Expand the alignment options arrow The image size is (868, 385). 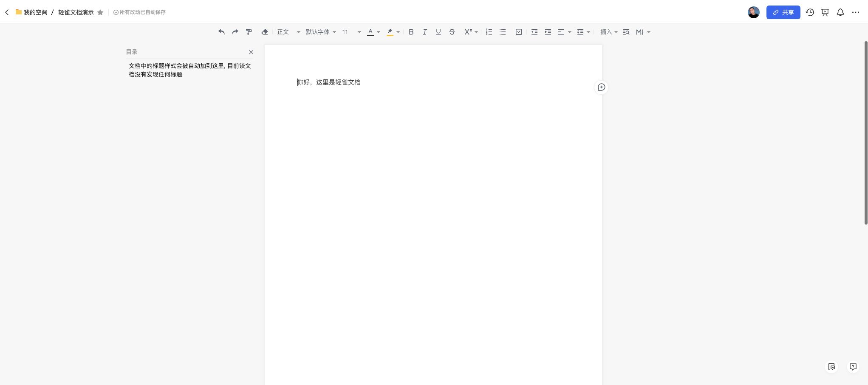click(570, 32)
